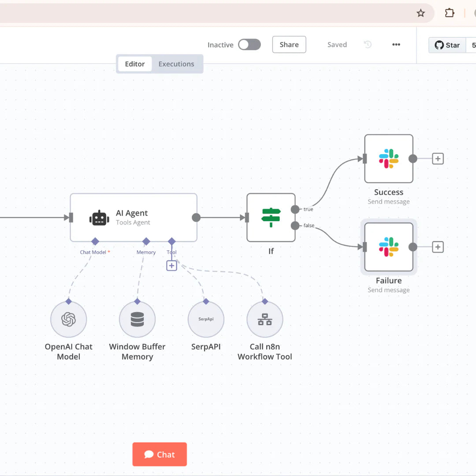Open the SerpAPI tool node
This screenshot has height=476, width=476.
pyautogui.click(x=206, y=320)
